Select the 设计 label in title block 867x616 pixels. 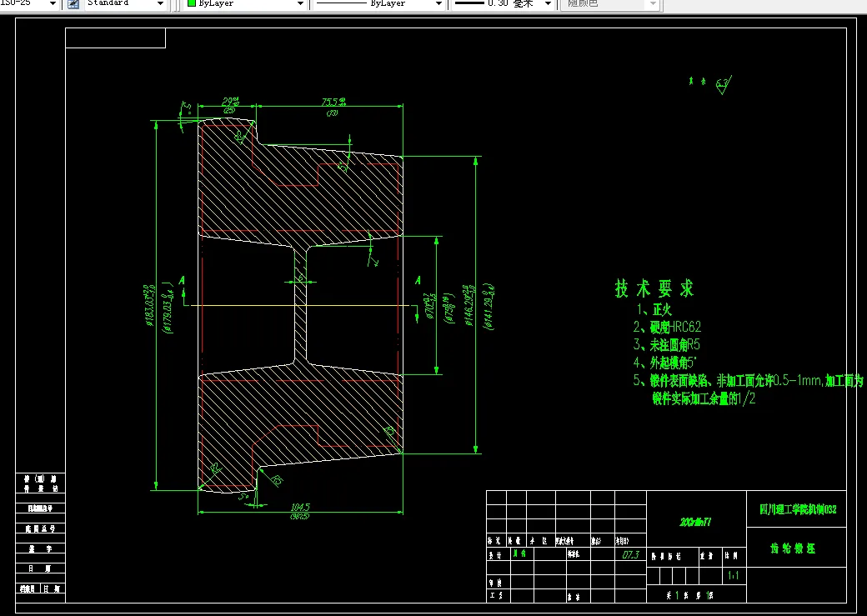click(x=495, y=554)
